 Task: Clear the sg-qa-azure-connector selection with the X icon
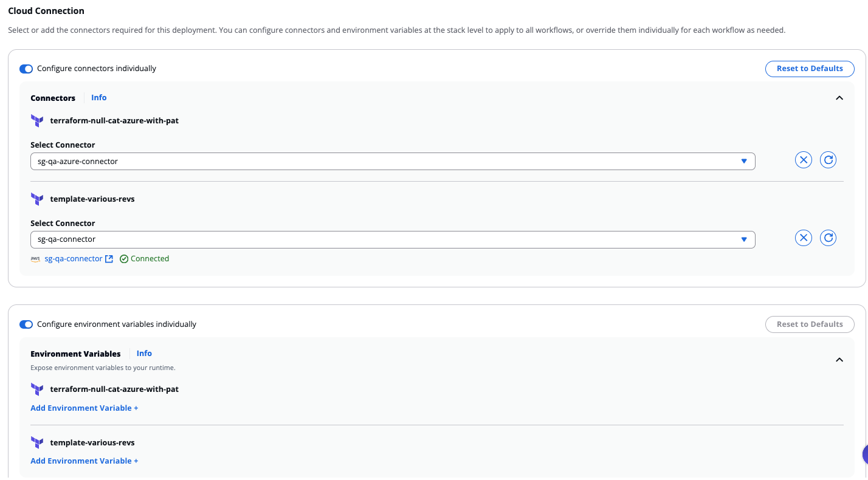point(803,160)
